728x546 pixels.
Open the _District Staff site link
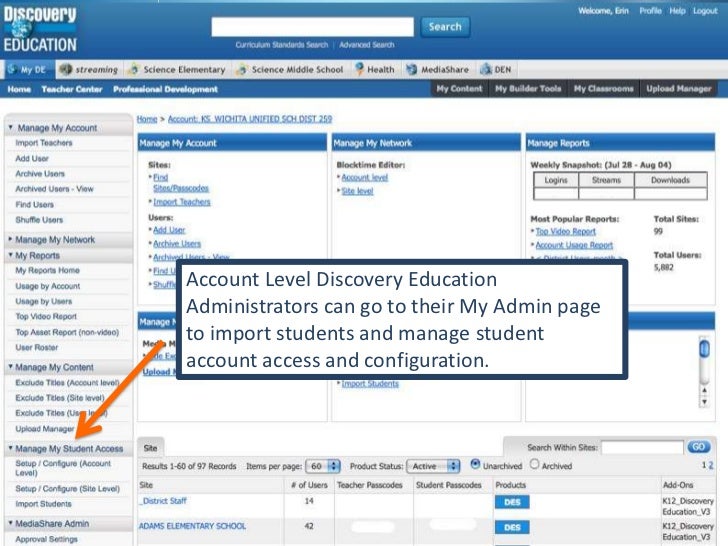[x=163, y=501]
